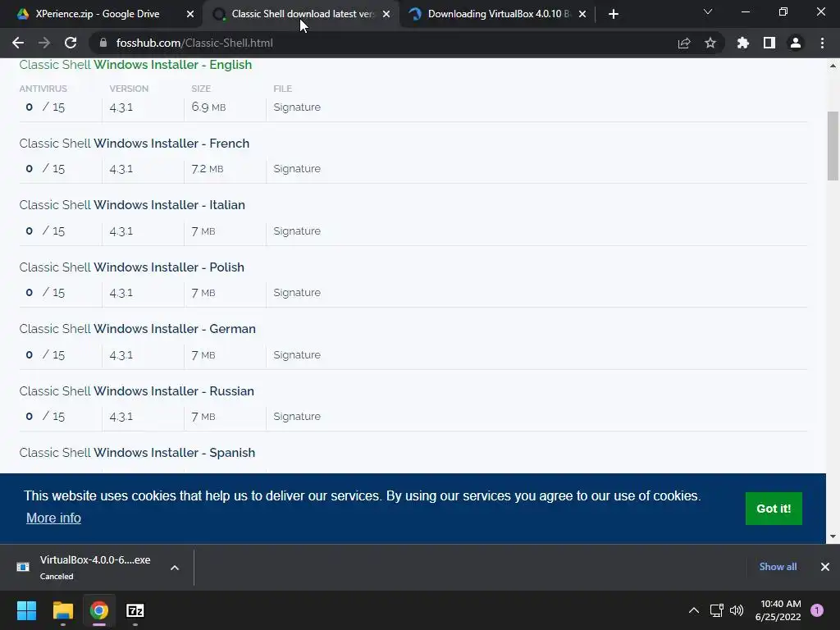Open Chrome extensions puzzle icon

tap(743, 43)
